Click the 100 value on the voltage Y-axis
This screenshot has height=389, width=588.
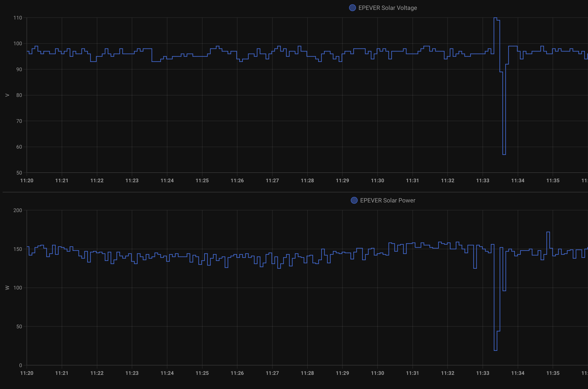18,43
